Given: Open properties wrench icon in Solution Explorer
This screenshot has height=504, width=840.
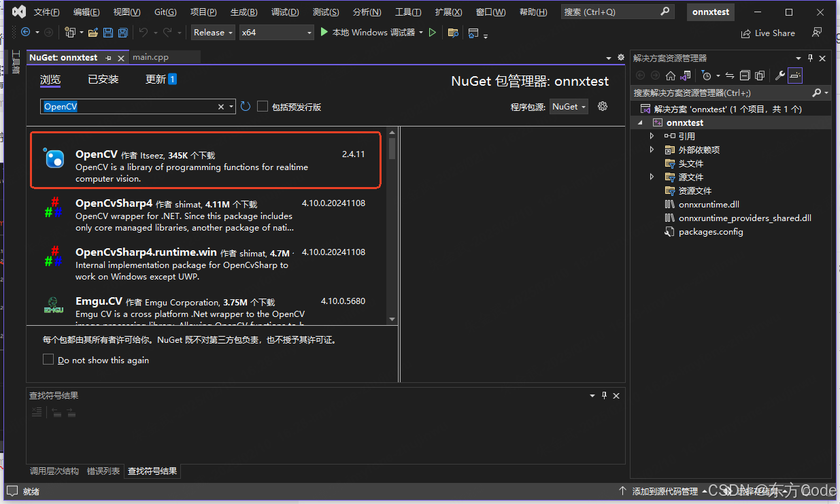Looking at the screenshot, I should coord(780,75).
